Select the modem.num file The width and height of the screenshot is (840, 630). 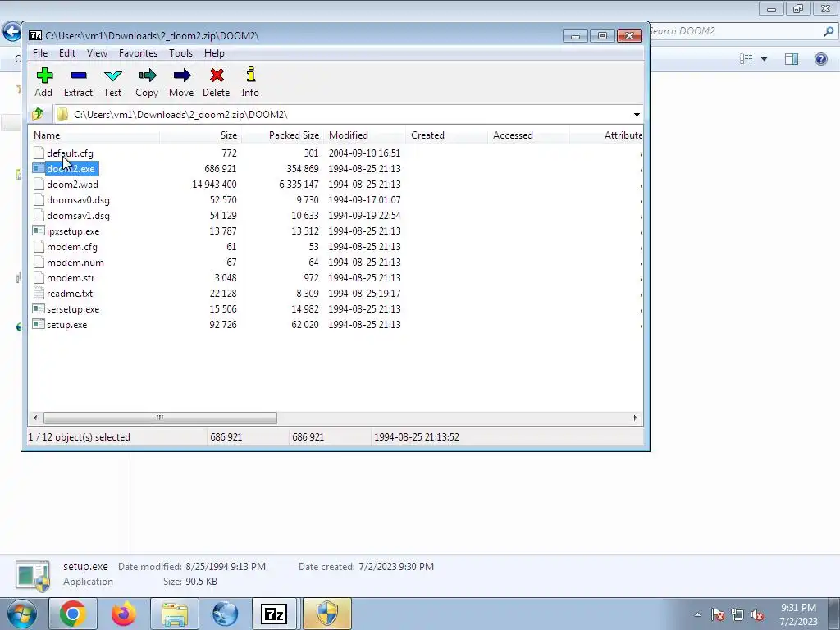(75, 262)
